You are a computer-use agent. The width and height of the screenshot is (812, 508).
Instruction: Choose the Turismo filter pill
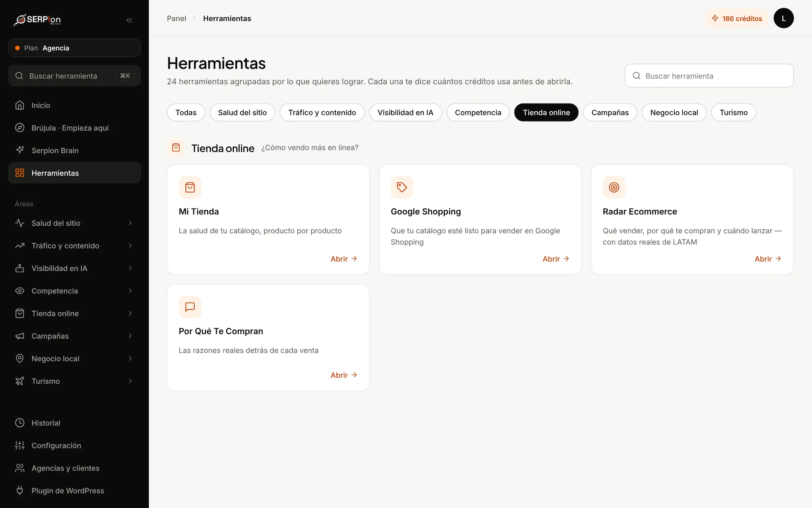733,113
